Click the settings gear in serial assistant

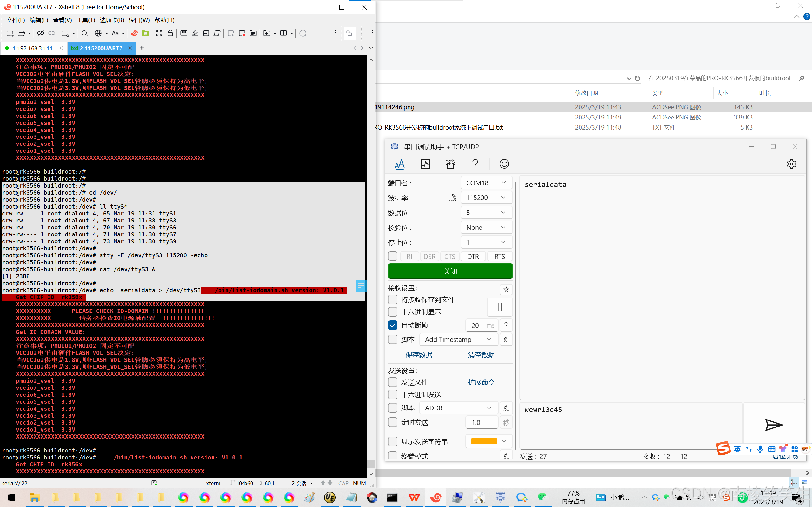(x=791, y=164)
